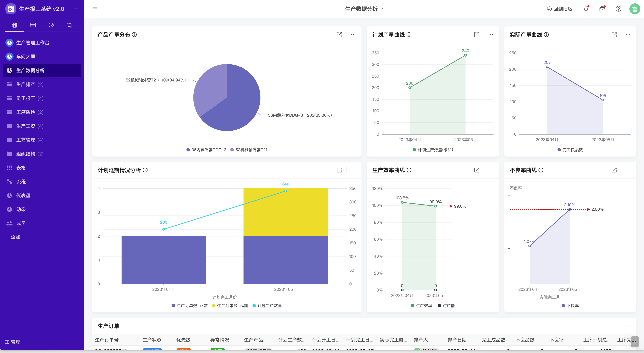
Task: Click info icon next to 生产效率曲线
Action: point(409,170)
